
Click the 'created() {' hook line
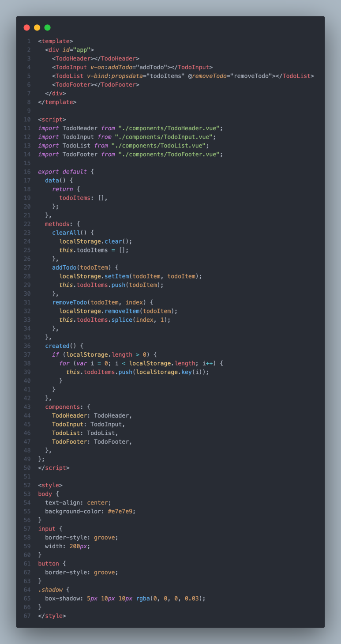(x=64, y=346)
